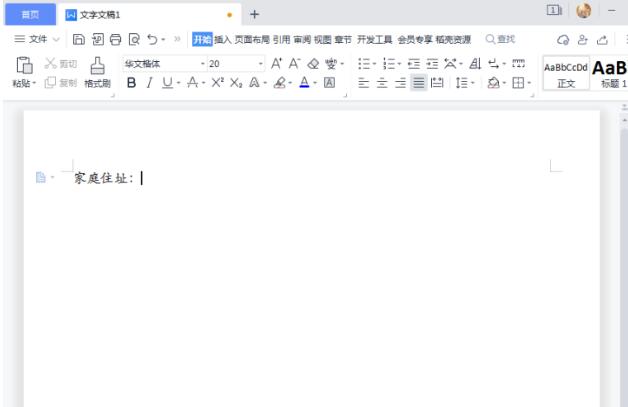Click the Undo arrow icon
This screenshot has width=628, height=407.
[x=152, y=39]
